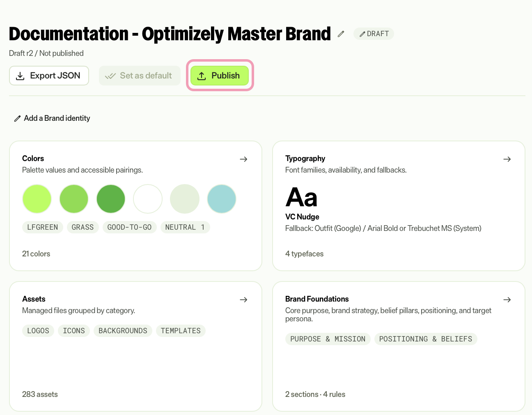The height and width of the screenshot is (415, 532).
Task: Click the ICONS asset category tag
Action: [74, 331]
